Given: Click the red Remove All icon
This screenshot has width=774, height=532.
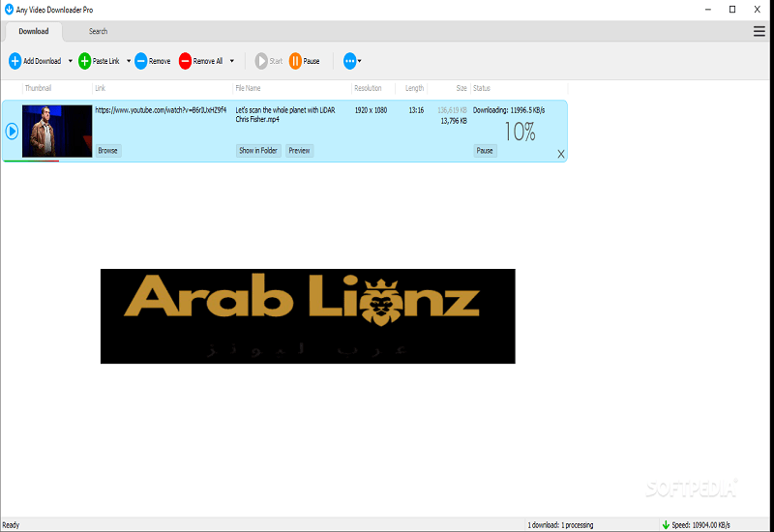Looking at the screenshot, I should [185, 61].
